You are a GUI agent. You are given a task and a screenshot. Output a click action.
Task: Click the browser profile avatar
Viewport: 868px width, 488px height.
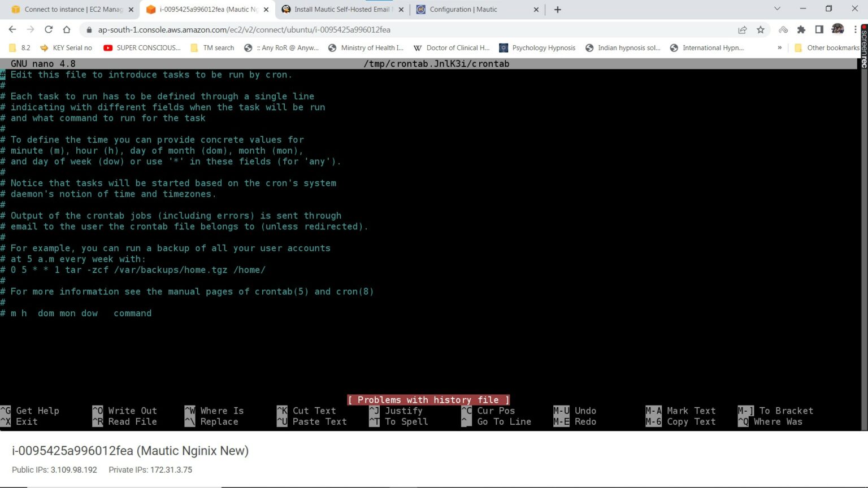(x=837, y=29)
